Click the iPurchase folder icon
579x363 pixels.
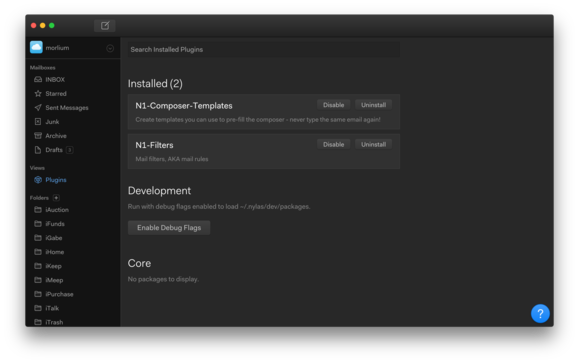click(38, 294)
